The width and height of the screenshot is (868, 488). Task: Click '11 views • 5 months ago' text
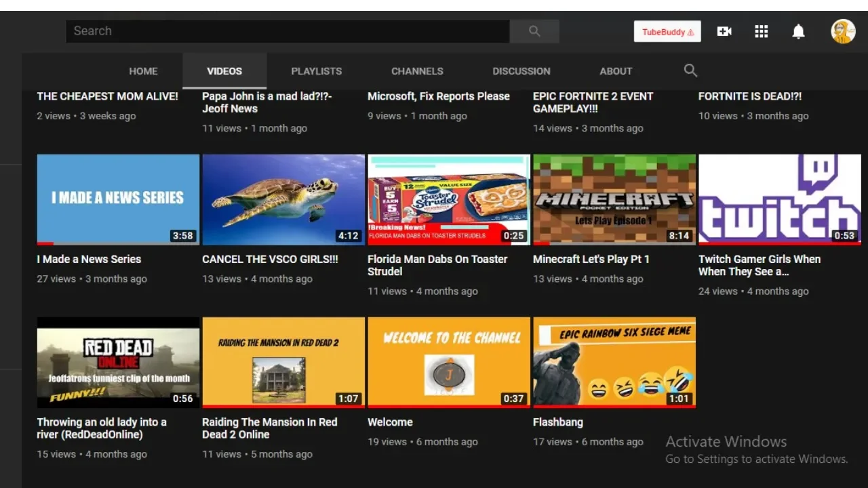257,454
